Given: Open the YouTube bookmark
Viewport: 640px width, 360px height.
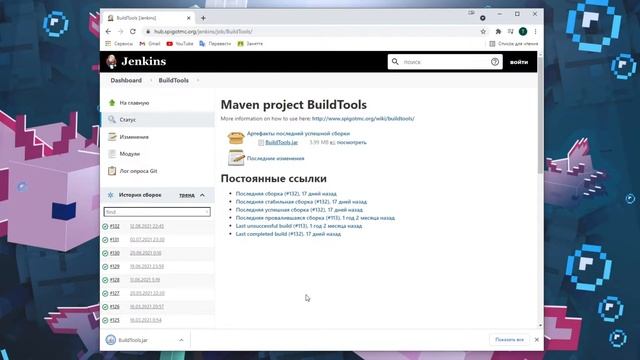Looking at the screenshot, I should click(x=180, y=44).
